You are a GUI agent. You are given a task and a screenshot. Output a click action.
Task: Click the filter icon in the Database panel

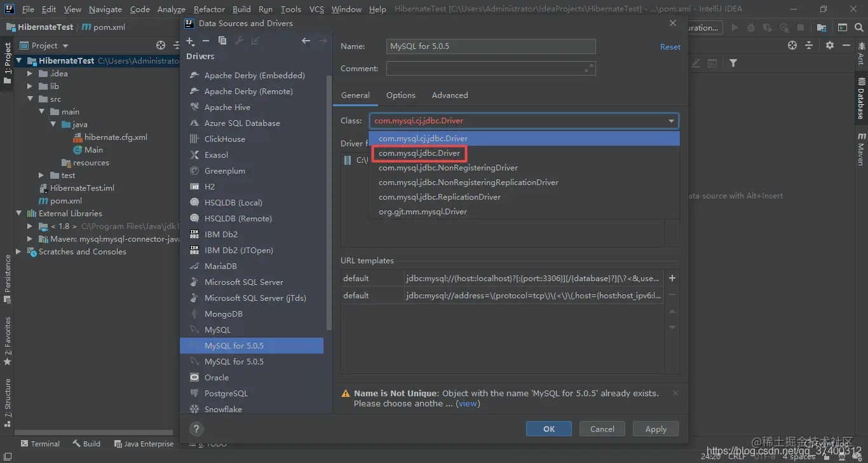click(733, 63)
